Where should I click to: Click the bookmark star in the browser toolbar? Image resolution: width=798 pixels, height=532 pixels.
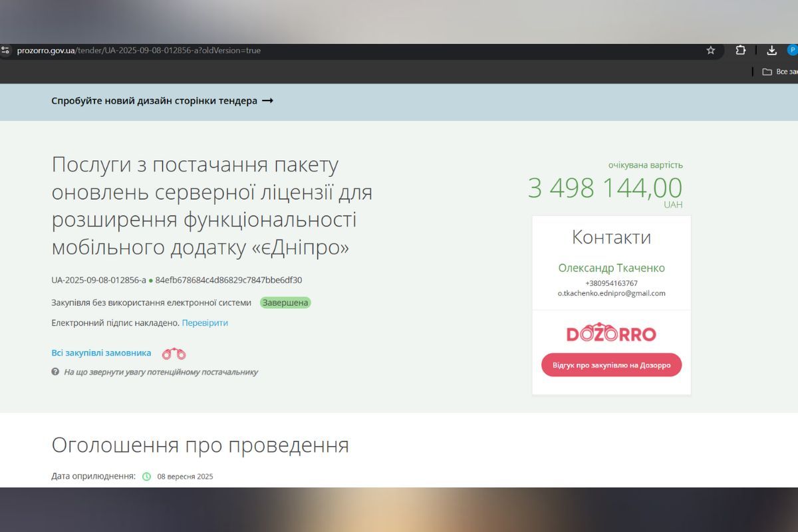pos(710,50)
